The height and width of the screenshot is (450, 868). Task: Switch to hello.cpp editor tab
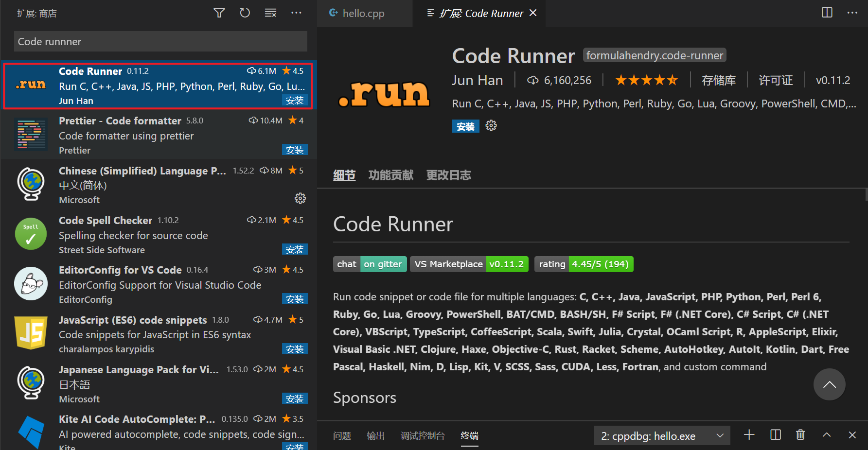(x=365, y=13)
